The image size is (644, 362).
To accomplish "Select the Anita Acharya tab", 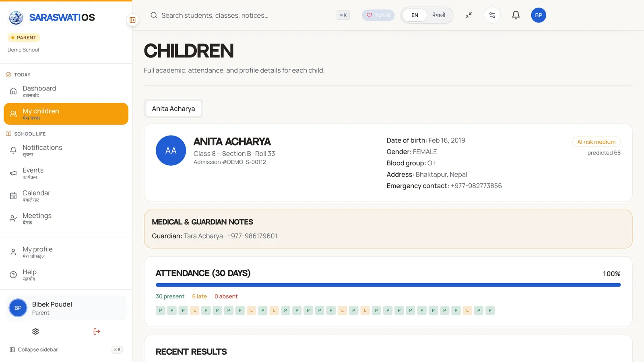I will [x=173, y=109].
